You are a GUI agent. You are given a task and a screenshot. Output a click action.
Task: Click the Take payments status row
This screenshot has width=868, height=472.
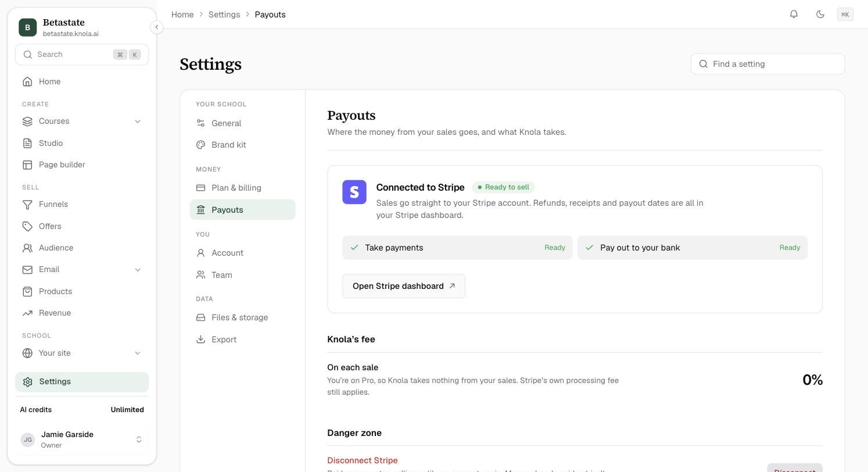pyautogui.click(x=457, y=248)
